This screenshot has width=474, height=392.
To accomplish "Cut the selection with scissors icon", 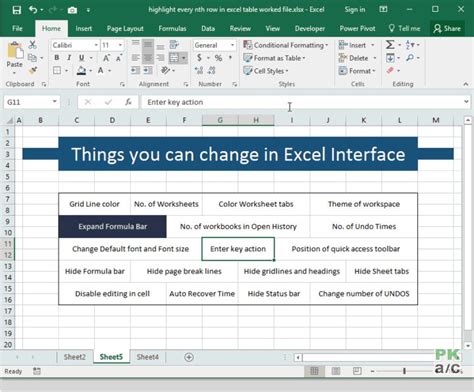I will [x=32, y=45].
